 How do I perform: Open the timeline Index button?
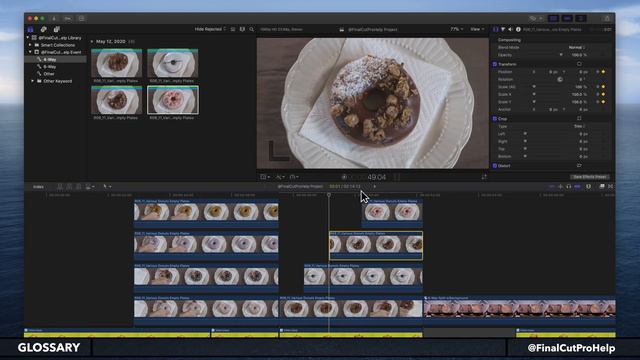[x=38, y=187]
